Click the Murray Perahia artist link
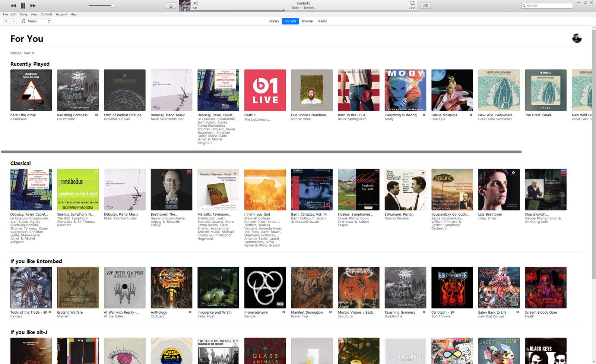 (x=397, y=218)
